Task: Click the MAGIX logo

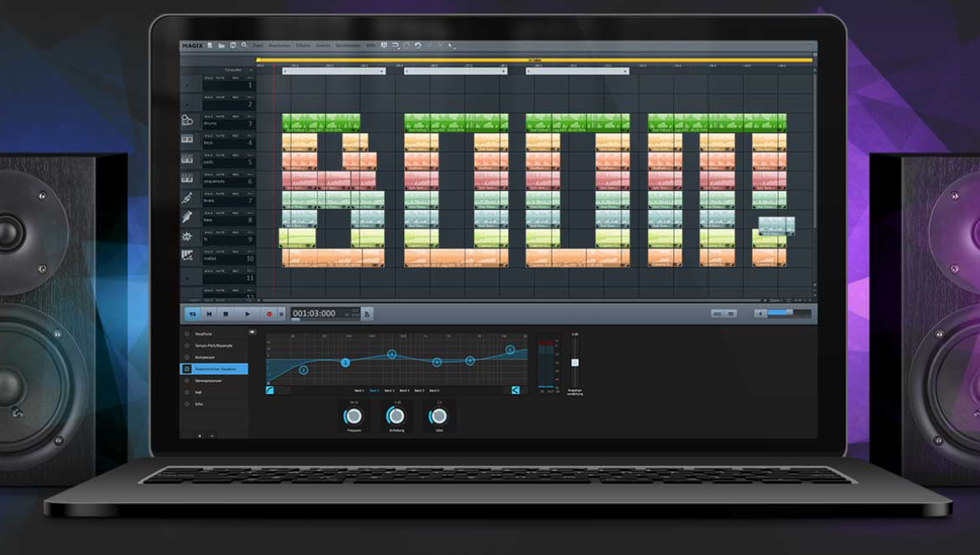Action: pyautogui.click(x=193, y=46)
